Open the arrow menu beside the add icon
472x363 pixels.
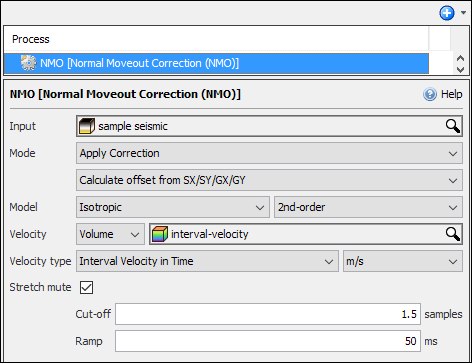coord(463,13)
